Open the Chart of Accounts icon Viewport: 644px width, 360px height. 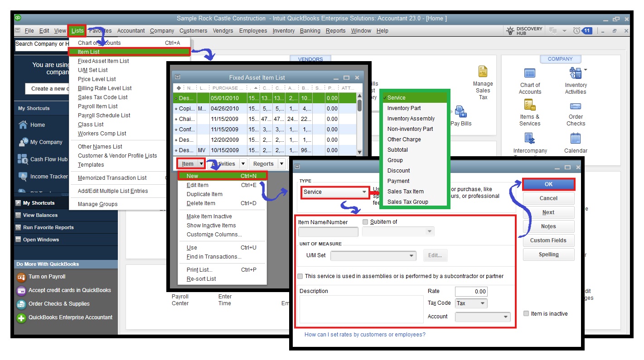tap(530, 73)
